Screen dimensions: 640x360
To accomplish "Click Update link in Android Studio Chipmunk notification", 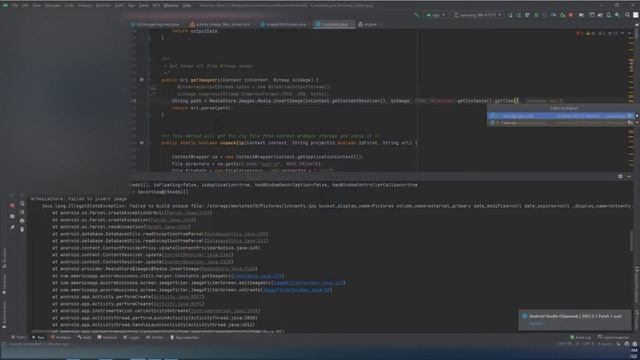I will click(x=536, y=324).
